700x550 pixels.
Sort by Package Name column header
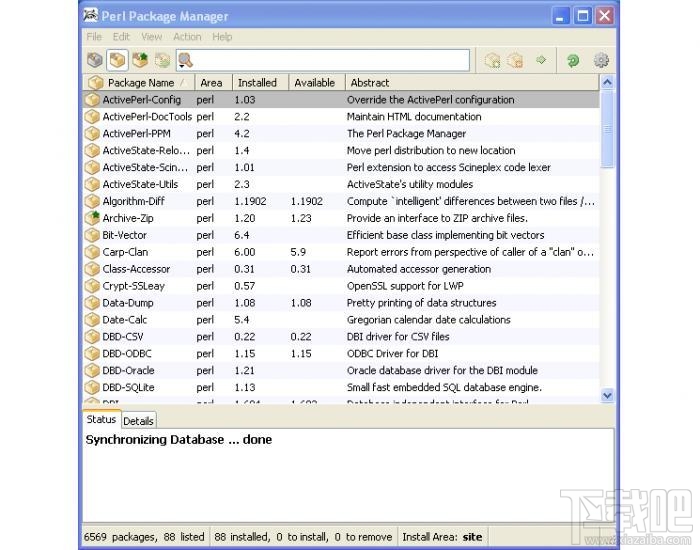pos(138,83)
